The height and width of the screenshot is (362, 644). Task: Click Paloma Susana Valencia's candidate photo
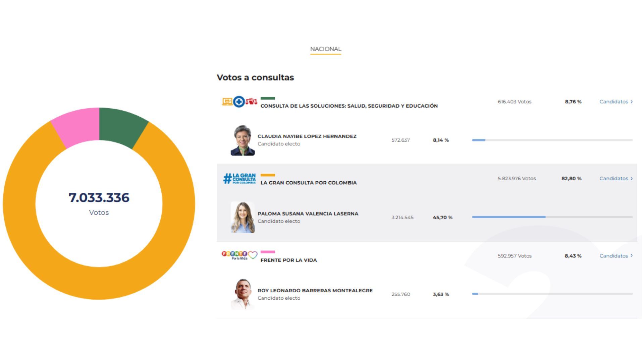(x=242, y=217)
